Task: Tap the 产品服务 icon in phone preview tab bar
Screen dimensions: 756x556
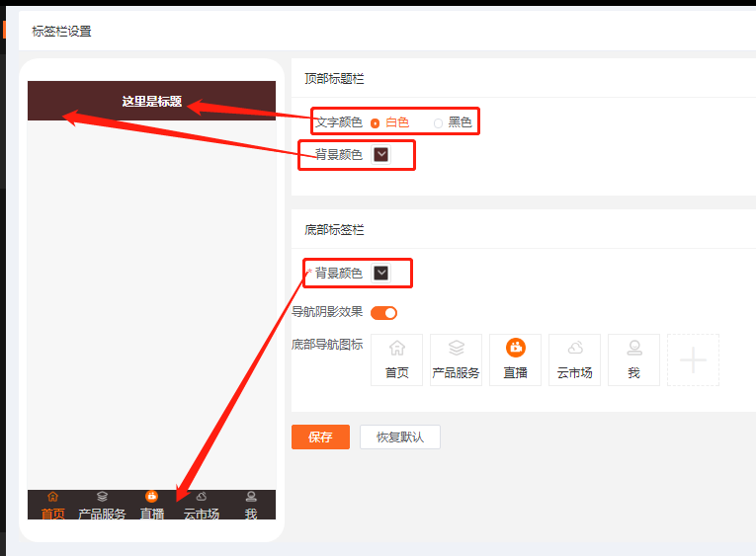Action: 102,497
